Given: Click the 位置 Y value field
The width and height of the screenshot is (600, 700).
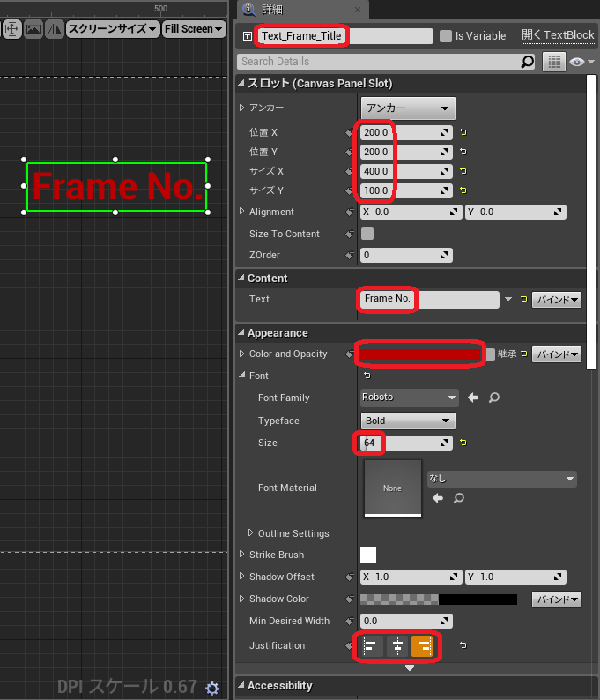Looking at the screenshot, I should 406,152.
